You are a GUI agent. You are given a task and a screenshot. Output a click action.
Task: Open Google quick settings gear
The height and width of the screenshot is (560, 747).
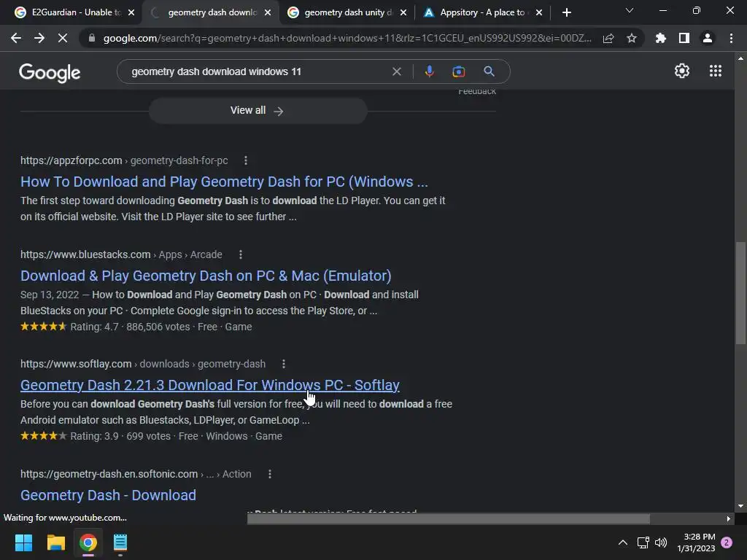[x=682, y=71]
